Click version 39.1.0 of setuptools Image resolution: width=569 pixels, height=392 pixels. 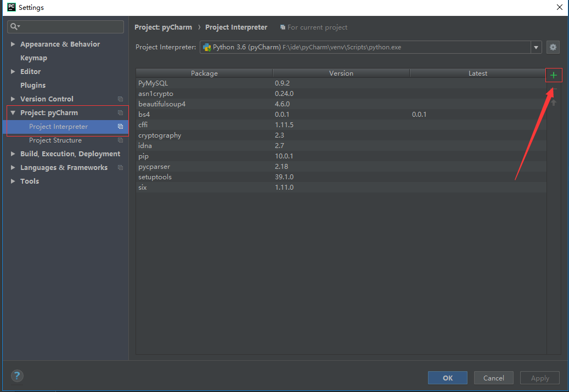[x=284, y=177]
